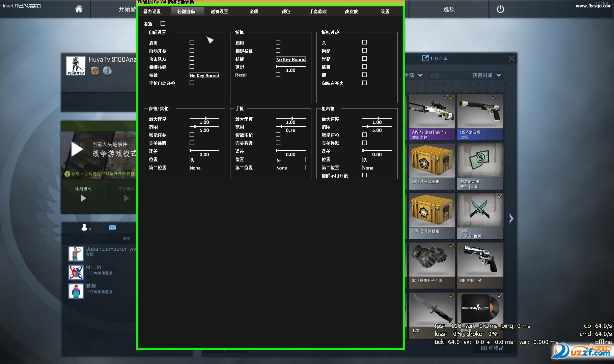Click the start game top bar button
The height and width of the screenshot is (364, 614).
pyautogui.click(x=127, y=9)
